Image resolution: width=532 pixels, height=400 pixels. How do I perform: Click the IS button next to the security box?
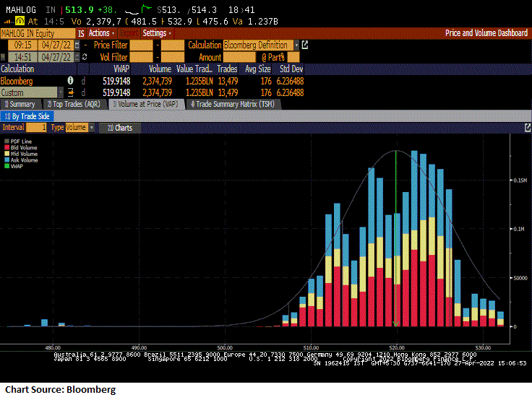click(x=81, y=33)
